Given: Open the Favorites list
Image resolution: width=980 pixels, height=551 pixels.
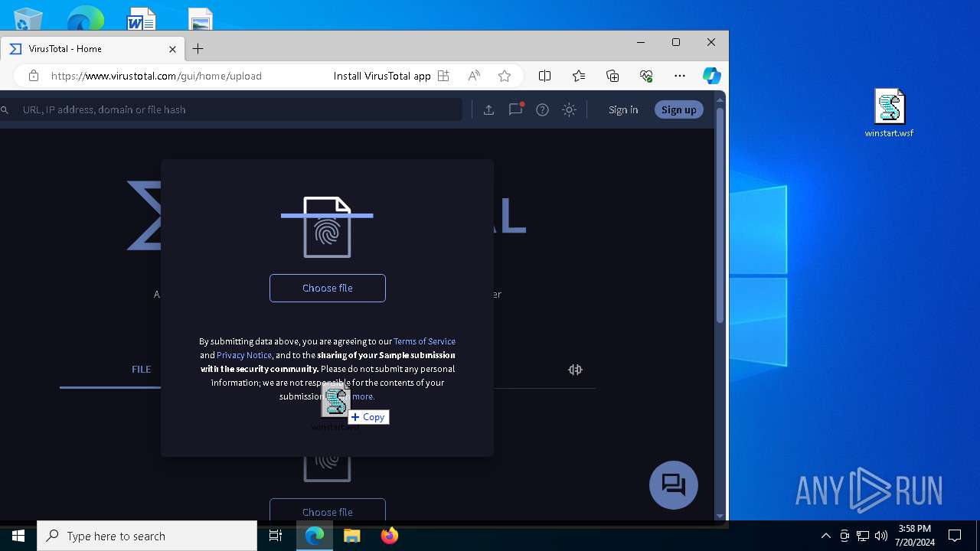Looking at the screenshot, I should pyautogui.click(x=579, y=76).
